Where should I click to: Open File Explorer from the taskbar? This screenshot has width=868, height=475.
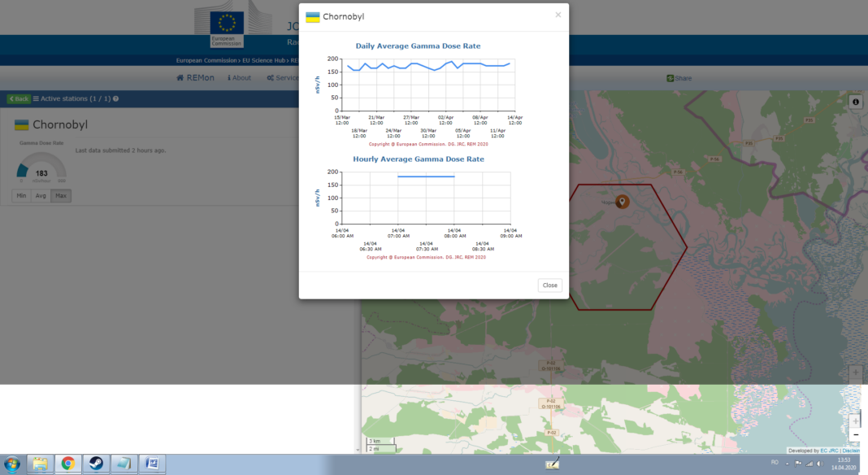tap(40, 464)
